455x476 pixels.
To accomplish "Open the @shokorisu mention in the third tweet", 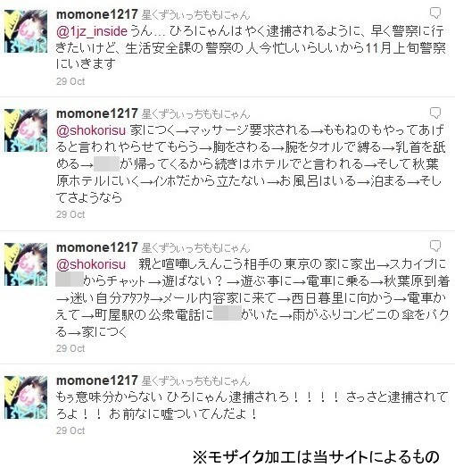I will coord(91,264).
